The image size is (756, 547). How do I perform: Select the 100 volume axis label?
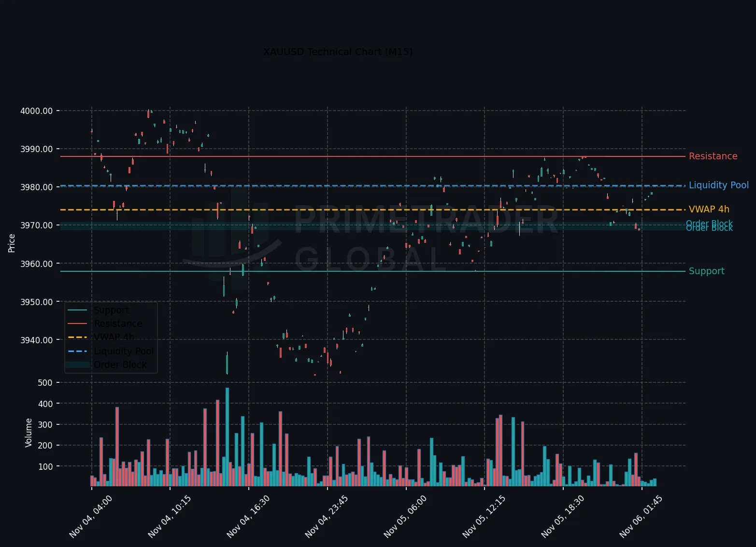click(45, 467)
